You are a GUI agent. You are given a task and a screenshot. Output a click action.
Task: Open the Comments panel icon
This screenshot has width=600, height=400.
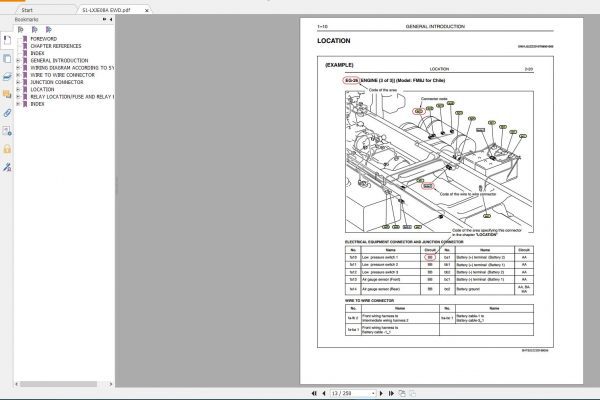click(7, 94)
